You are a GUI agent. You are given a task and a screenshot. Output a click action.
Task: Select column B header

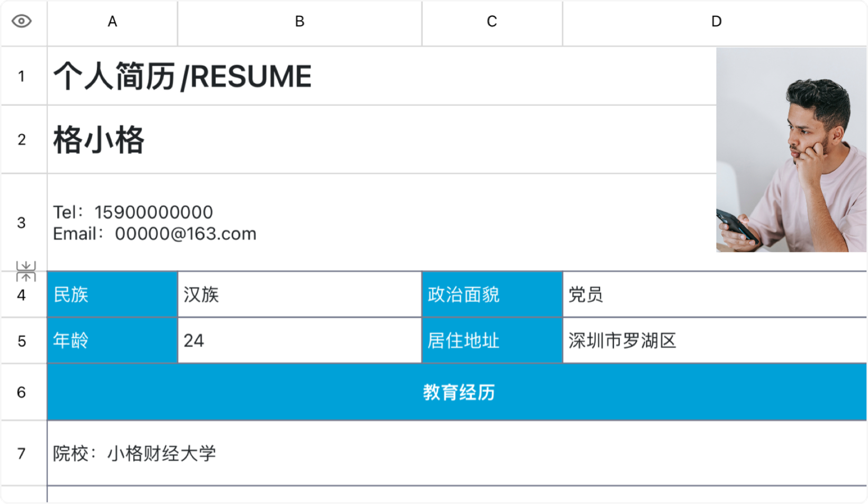coord(300,22)
